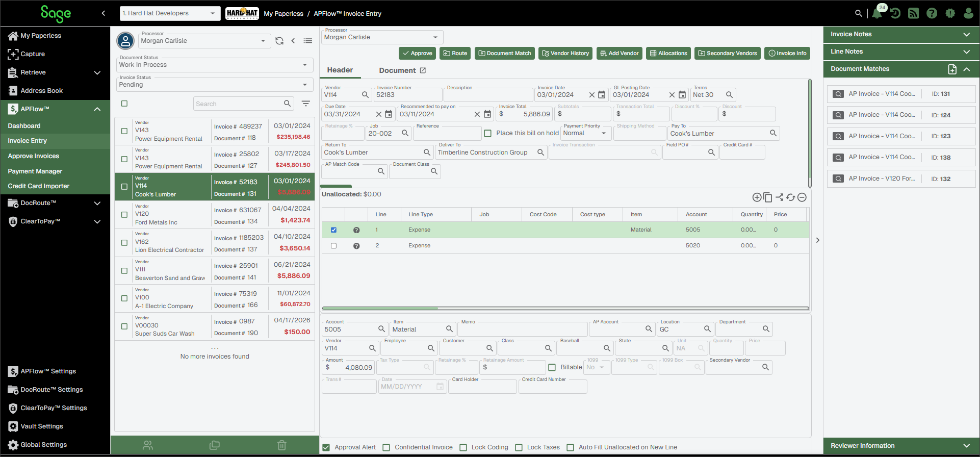
Task: Click the header form vertical scrollbar
Action: click(x=809, y=133)
